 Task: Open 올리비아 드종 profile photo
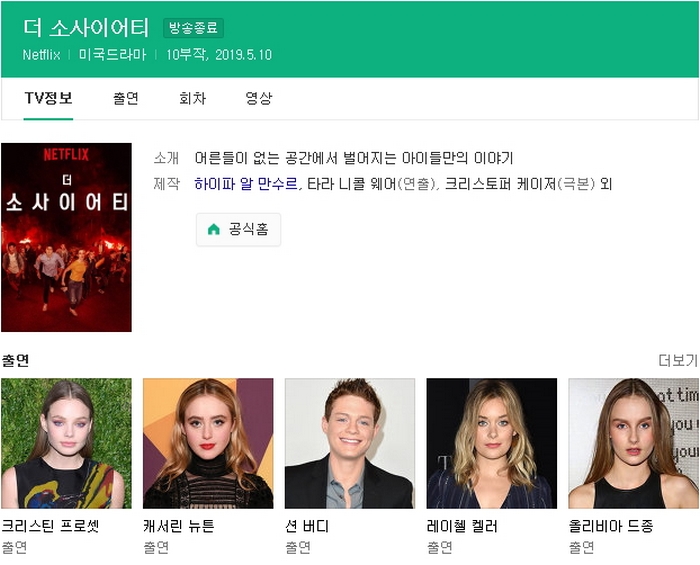633,443
